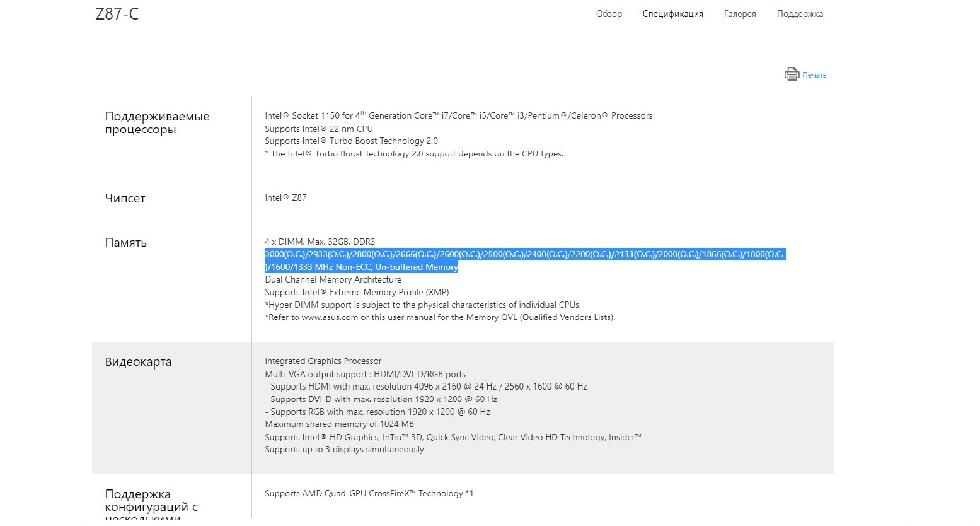The height and width of the screenshot is (526, 980).
Task: Click '4 x DIMM, Max. 32GB, DDR3'
Action: pyautogui.click(x=320, y=242)
